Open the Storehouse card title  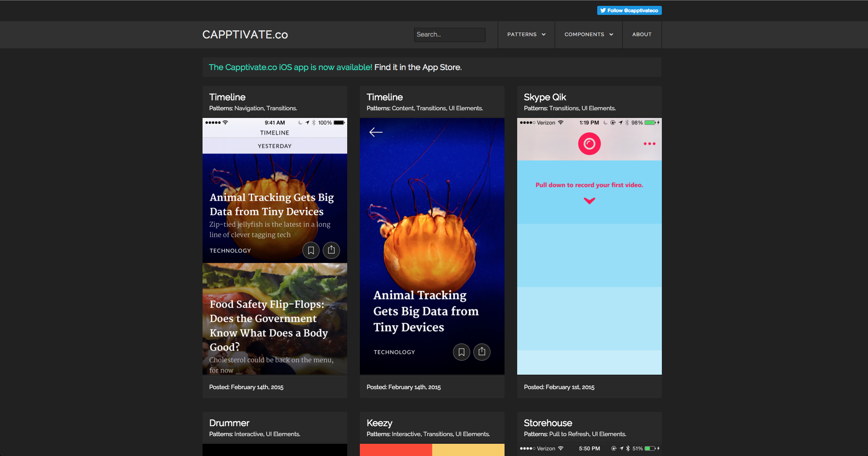click(x=548, y=423)
